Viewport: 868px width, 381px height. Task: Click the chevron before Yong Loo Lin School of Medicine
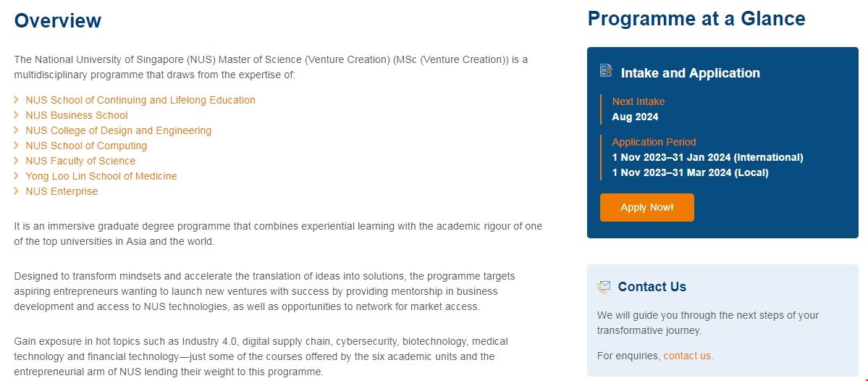(17, 176)
